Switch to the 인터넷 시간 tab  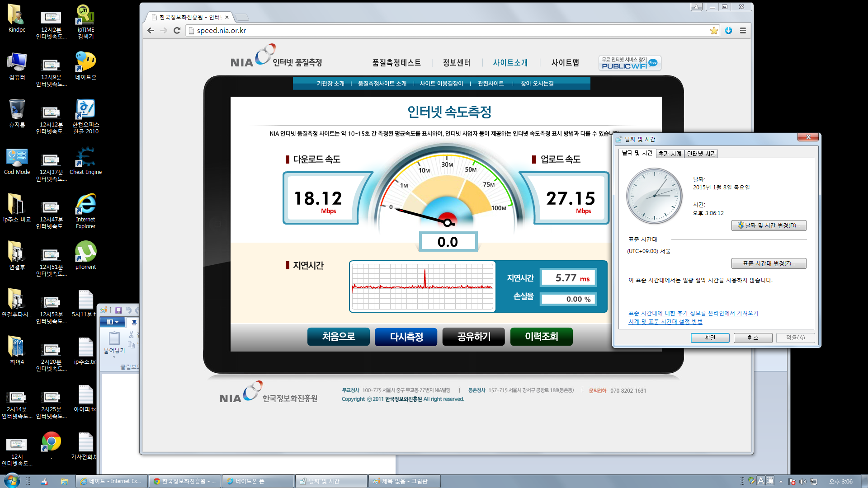point(701,154)
